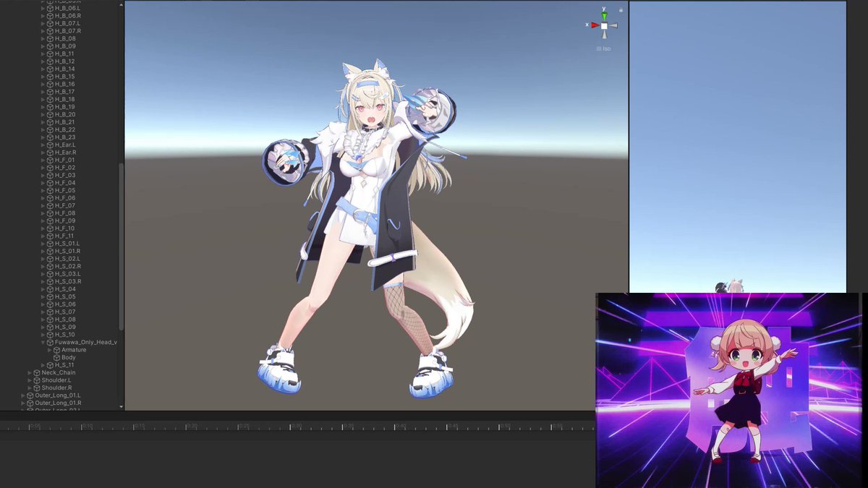Click the cube icon of Body object
This screenshot has height=488, width=868.
(57, 357)
